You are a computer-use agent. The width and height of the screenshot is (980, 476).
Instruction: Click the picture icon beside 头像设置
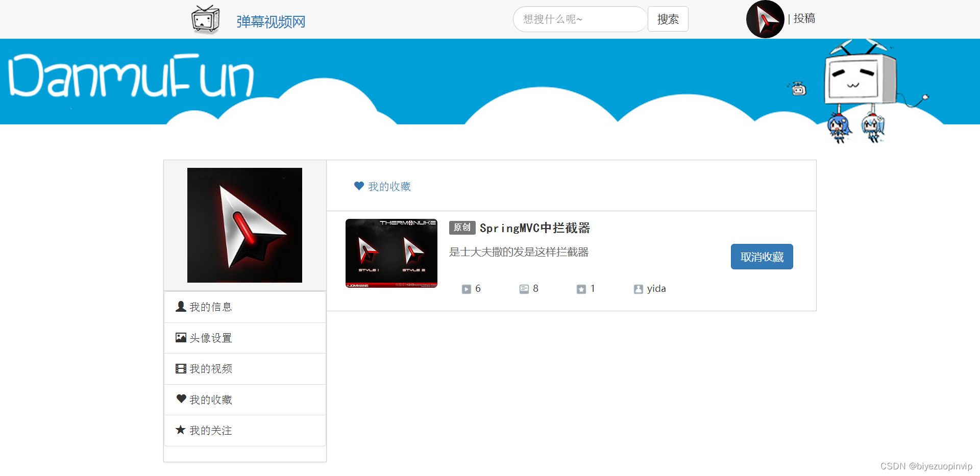click(181, 337)
